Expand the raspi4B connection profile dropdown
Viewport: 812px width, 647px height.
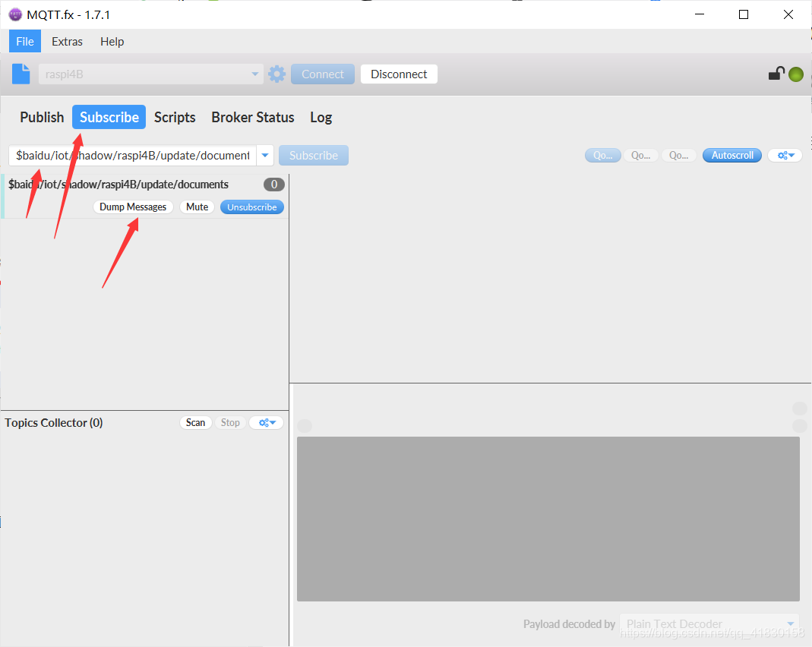point(254,74)
